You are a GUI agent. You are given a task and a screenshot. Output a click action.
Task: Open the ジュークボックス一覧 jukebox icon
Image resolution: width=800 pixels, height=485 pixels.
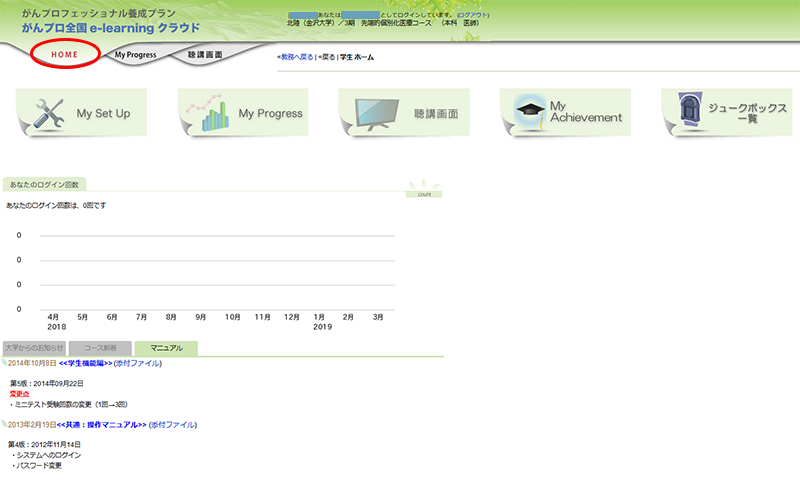tap(690, 112)
